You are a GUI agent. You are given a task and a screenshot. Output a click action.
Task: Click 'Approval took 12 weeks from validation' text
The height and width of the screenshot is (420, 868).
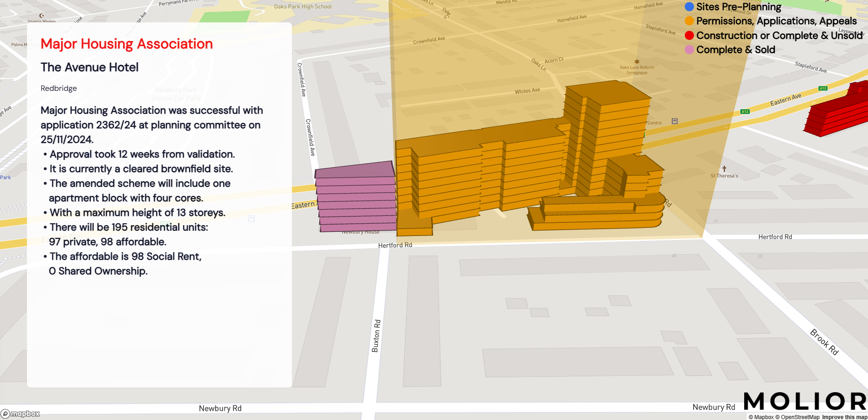142,154
